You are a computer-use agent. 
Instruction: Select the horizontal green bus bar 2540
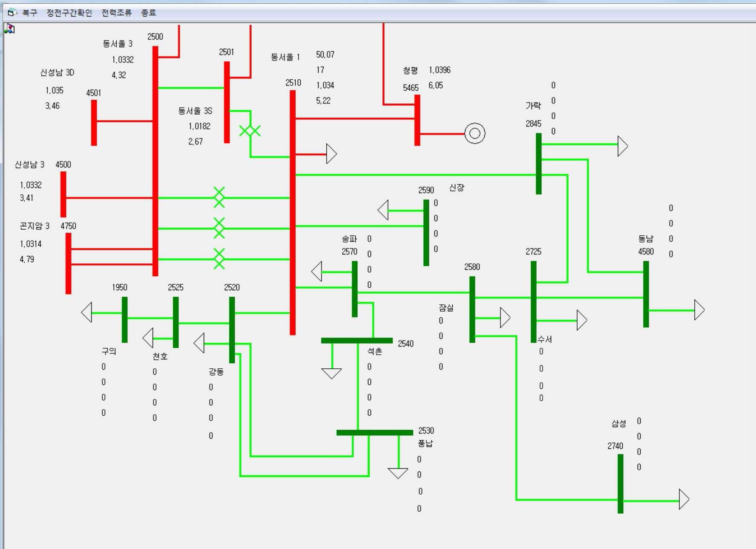[x=357, y=341]
